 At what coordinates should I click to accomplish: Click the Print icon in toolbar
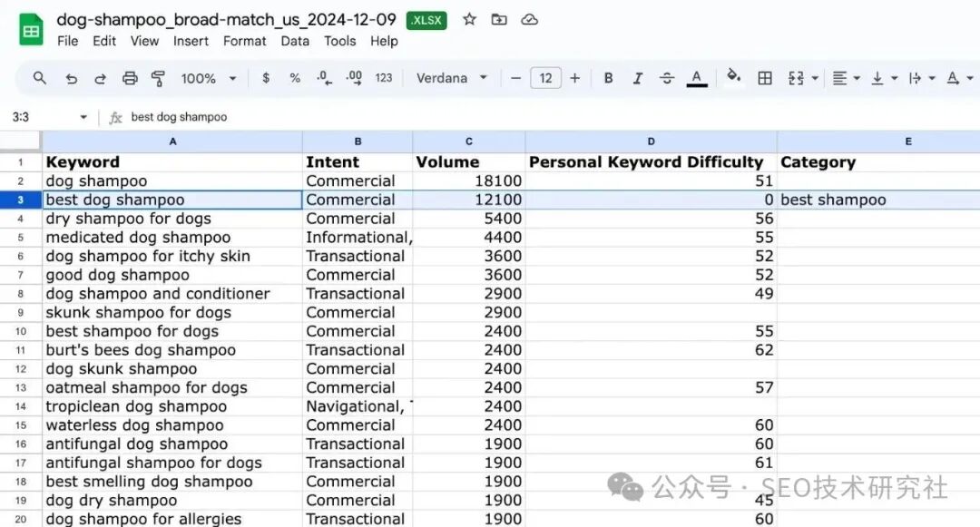tap(130, 79)
